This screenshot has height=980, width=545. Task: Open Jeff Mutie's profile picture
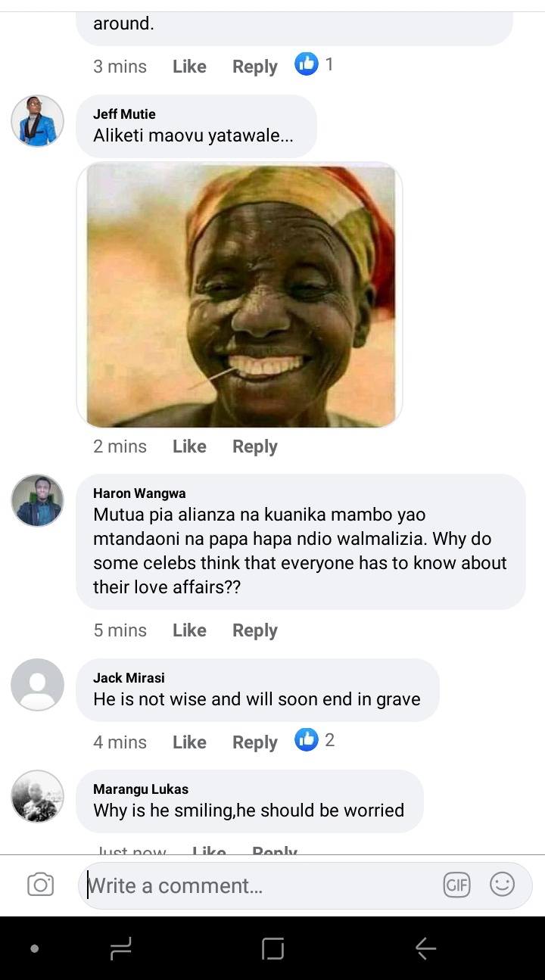(x=37, y=121)
